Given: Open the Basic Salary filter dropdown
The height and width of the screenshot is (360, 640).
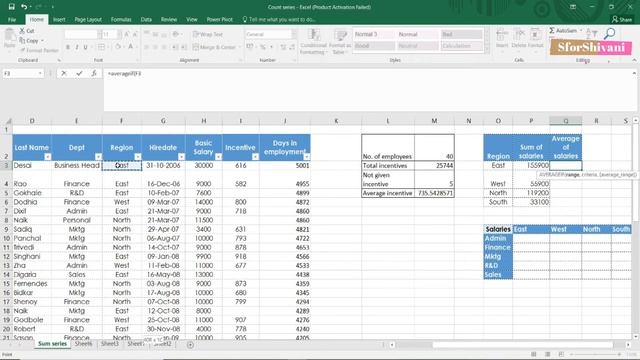Looking at the screenshot, I should [x=218, y=157].
